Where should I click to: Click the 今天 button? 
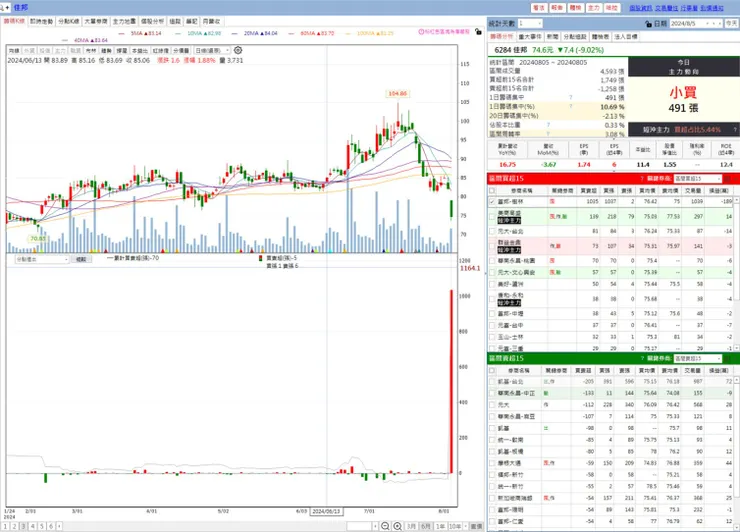pos(731,24)
